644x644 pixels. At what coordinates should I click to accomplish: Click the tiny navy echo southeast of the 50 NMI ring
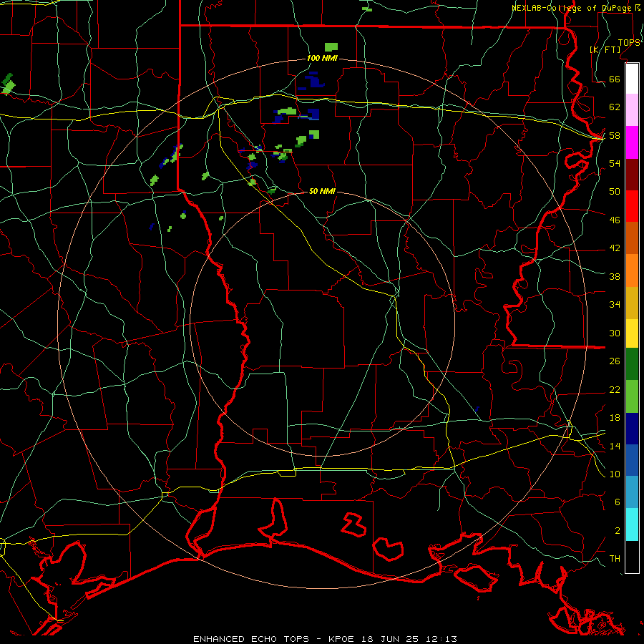(x=477, y=409)
